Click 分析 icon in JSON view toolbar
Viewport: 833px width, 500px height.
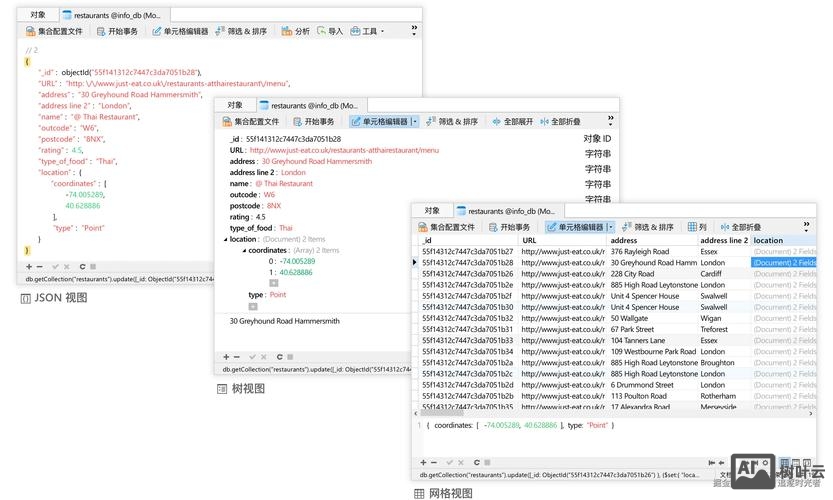point(296,31)
